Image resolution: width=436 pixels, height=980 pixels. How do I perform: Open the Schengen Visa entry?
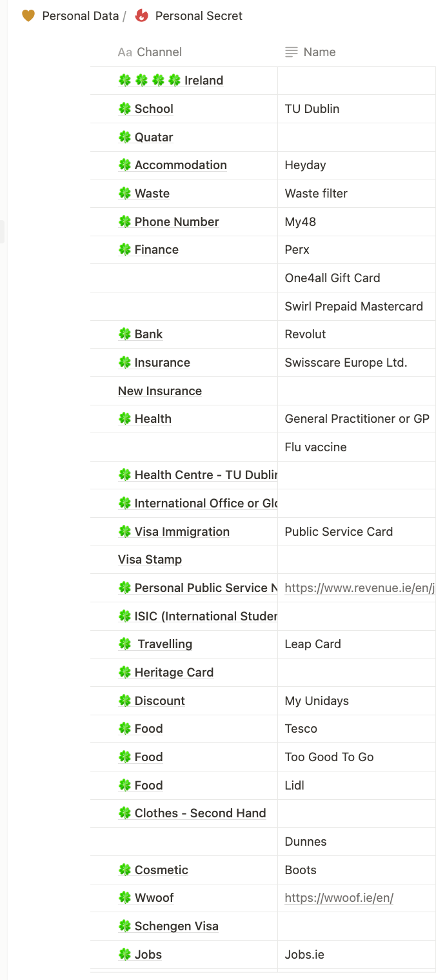[176, 926]
